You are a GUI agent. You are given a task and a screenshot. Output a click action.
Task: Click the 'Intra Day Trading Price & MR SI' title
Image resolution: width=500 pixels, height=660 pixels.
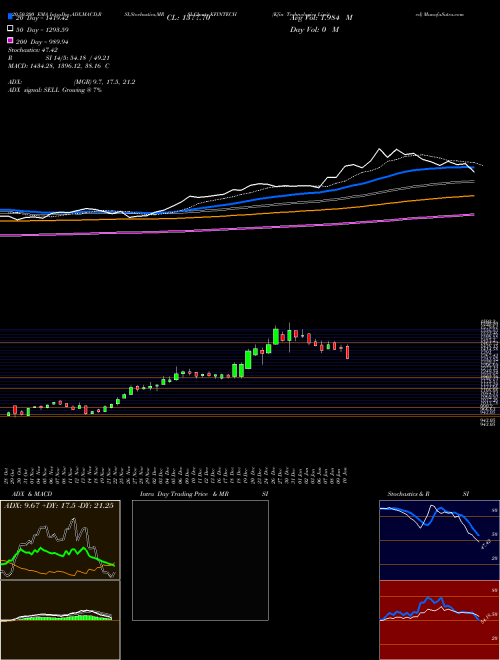click(x=204, y=494)
